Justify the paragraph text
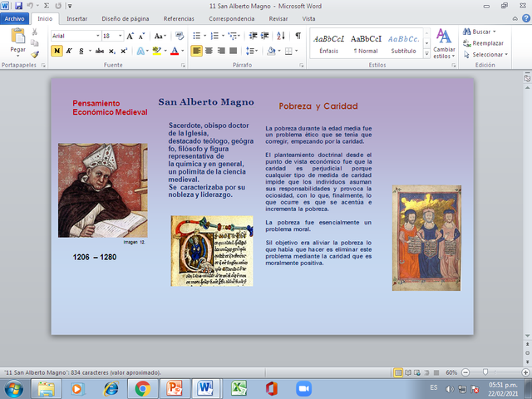 (x=233, y=51)
